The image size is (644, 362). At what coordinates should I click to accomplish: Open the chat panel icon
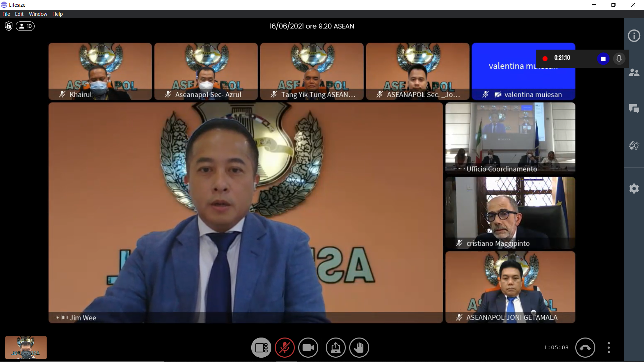[x=634, y=109]
